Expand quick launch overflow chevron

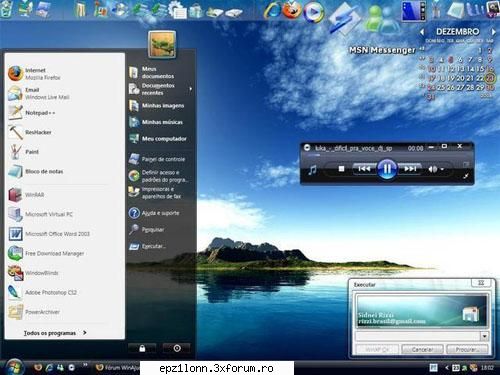85,365
